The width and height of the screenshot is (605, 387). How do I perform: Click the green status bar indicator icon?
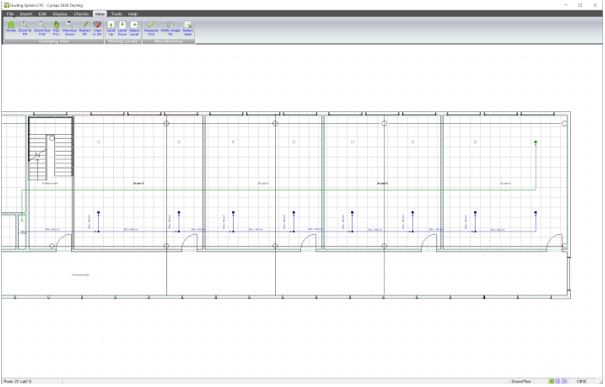[x=551, y=382]
